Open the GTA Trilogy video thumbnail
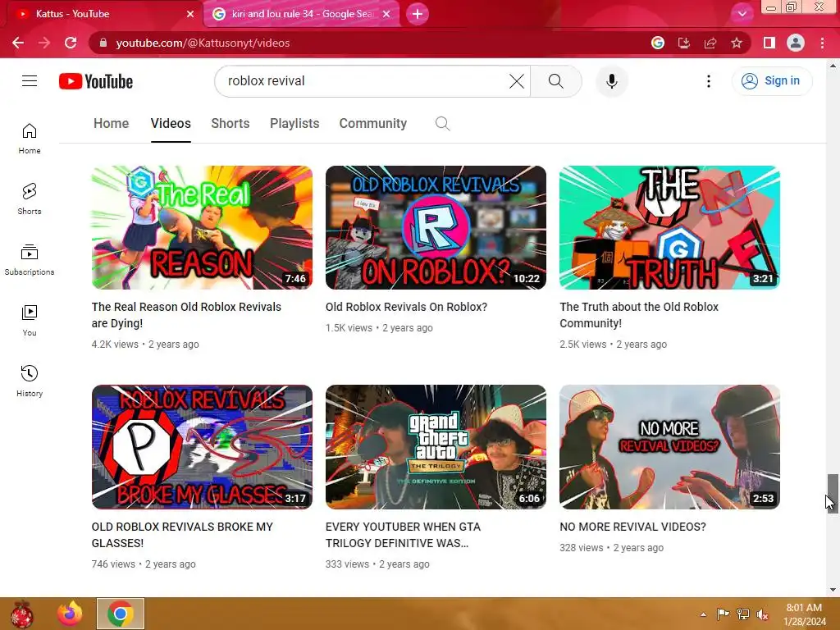Screen dimensions: 840x630 click(x=436, y=447)
